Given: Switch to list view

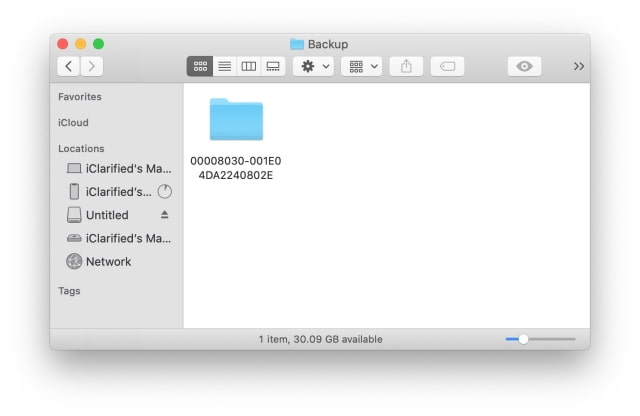Looking at the screenshot, I should click(224, 66).
